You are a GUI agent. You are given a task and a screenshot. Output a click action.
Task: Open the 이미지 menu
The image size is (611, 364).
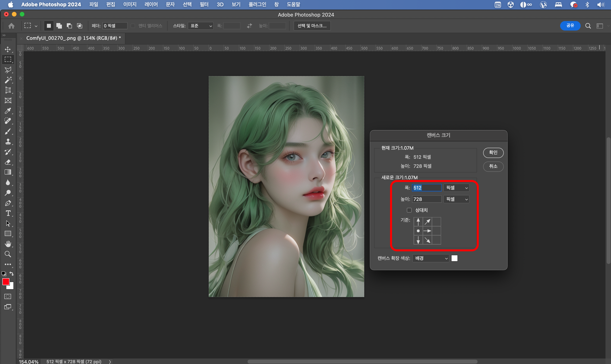(129, 4)
